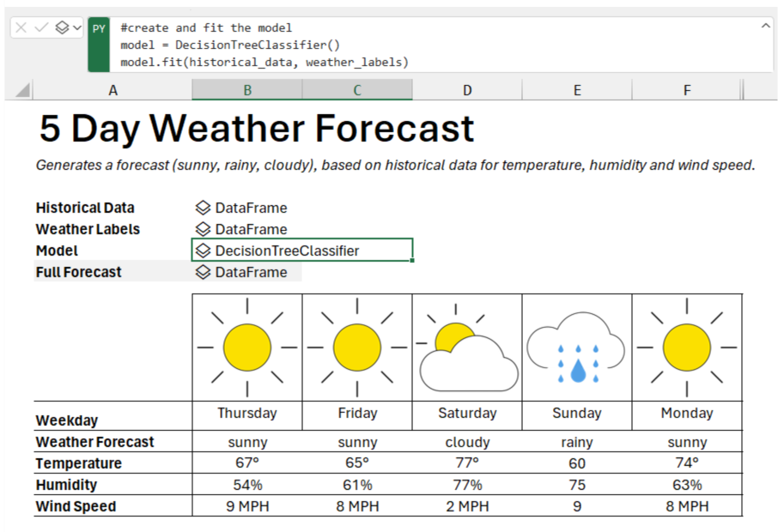784x532 pixels.
Task: Click the Full Forecast DataFrame card icon
Action: (x=203, y=272)
